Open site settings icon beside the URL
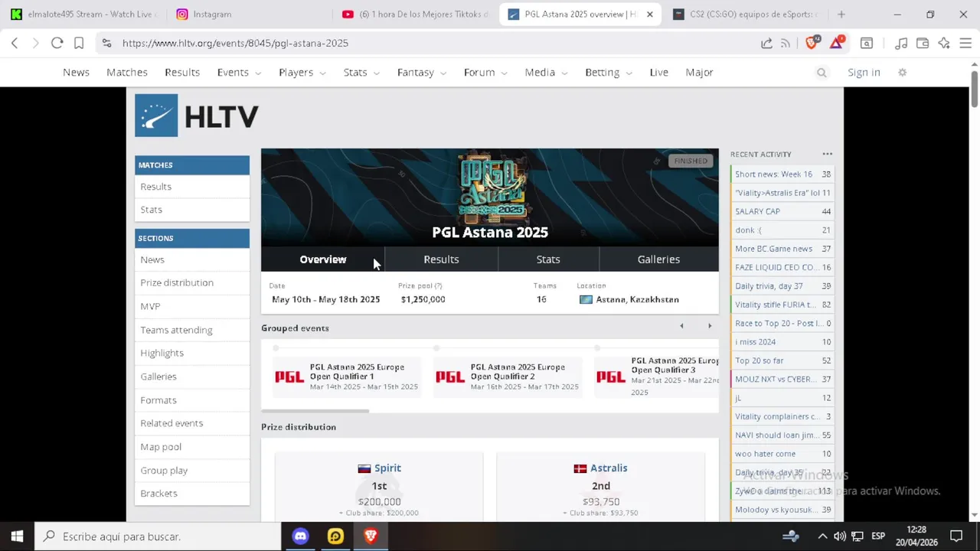Screen dimensions: 980x551 (x=106, y=43)
